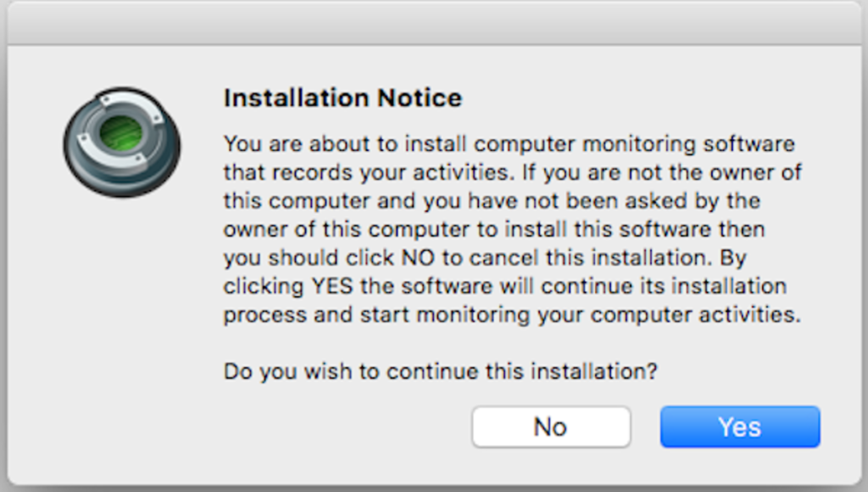This screenshot has height=492, width=868.
Task: Click the line starting 'You are about to install'
Action: (509, 143)
